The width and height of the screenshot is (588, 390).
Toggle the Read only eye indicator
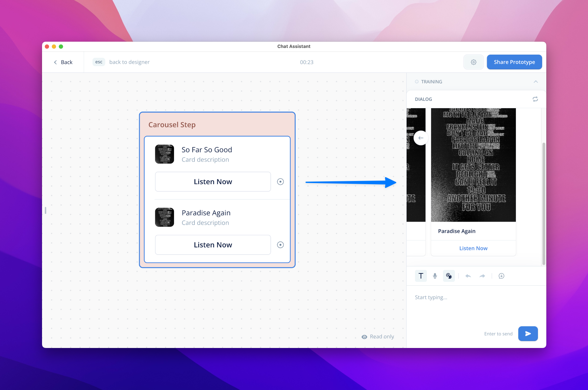click(364, 337)
